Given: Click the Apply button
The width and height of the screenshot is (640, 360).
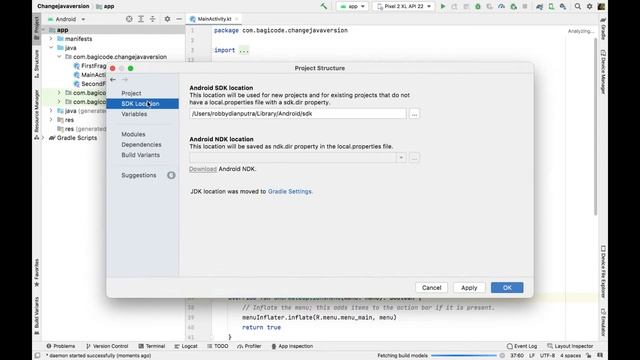Looking at the screenshot, I should (469, 288).
